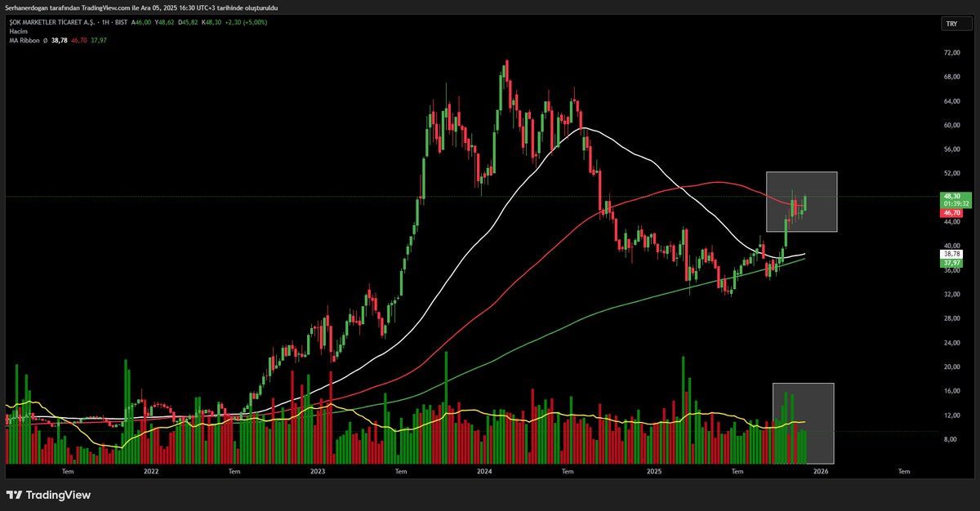980x511 pixels.
Task: Click the snapshot caption starting with Serhanerdogan tarafından
Action: point(141,7)
